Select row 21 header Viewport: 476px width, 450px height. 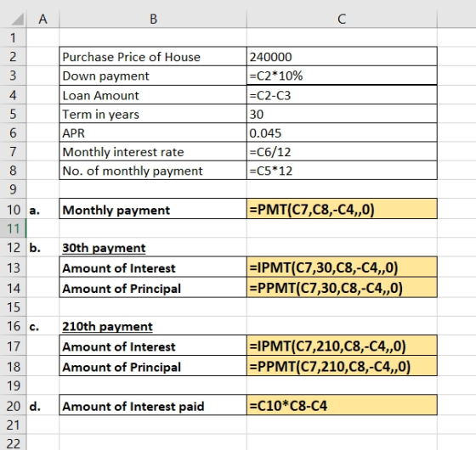pos(13,425)
